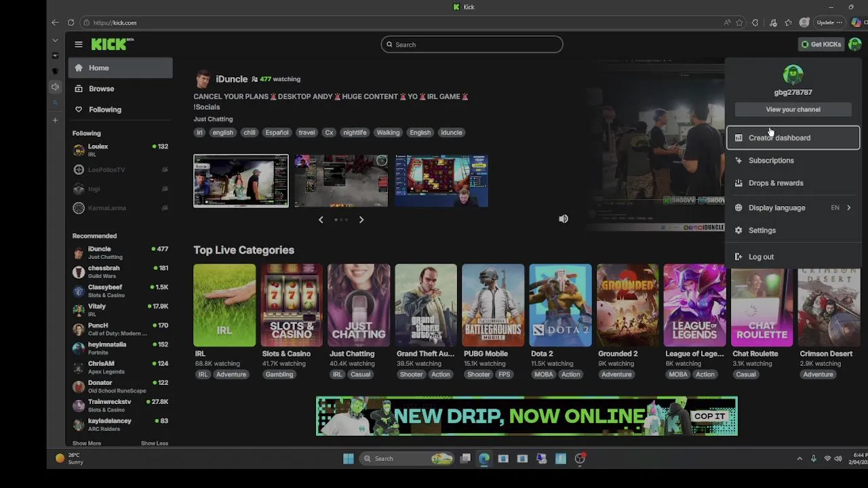Open the hamburger sidebar menu
Screen dimensions: 868x488
79,44
